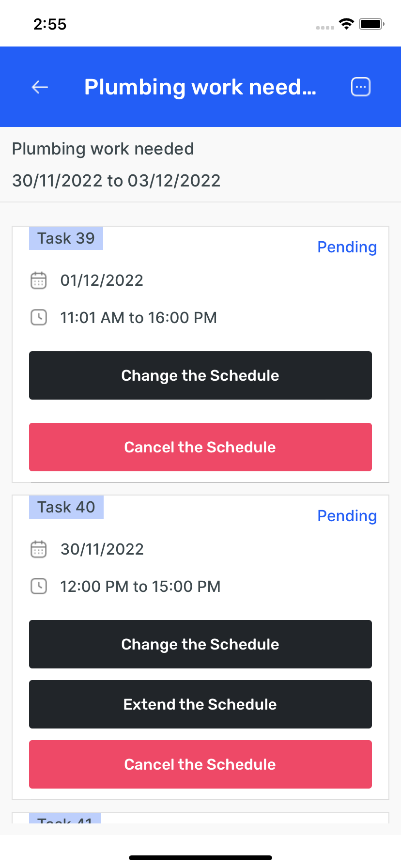Tap Pending status of Task 40
The height and width of the screenshot is (868, 401).
347,516
